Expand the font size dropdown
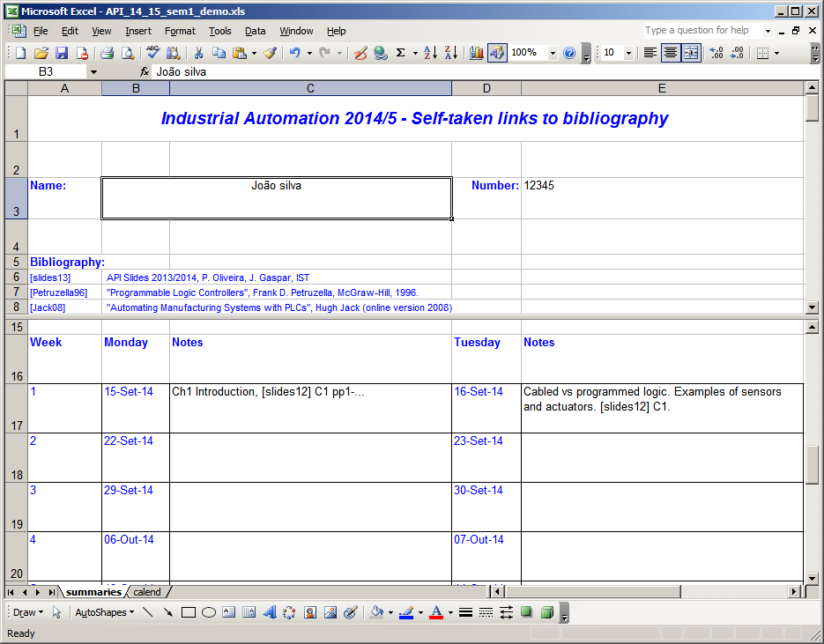Image resolution: width=824 pixels, height=644 pixels. 628,53
